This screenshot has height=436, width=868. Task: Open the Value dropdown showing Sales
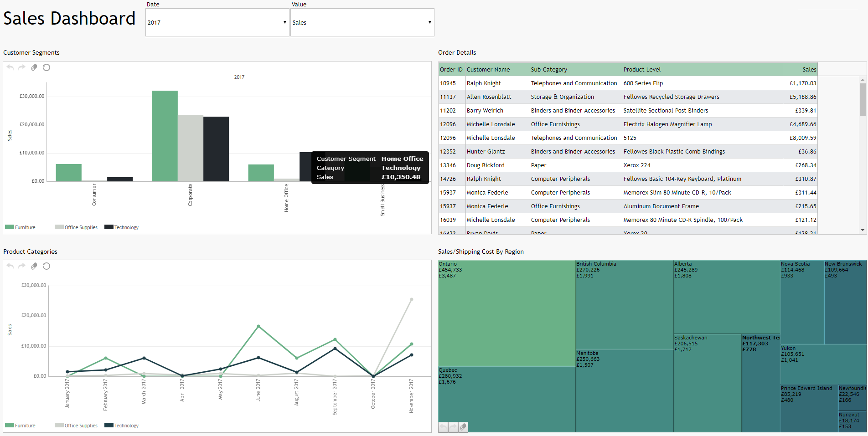click(362, 22)
